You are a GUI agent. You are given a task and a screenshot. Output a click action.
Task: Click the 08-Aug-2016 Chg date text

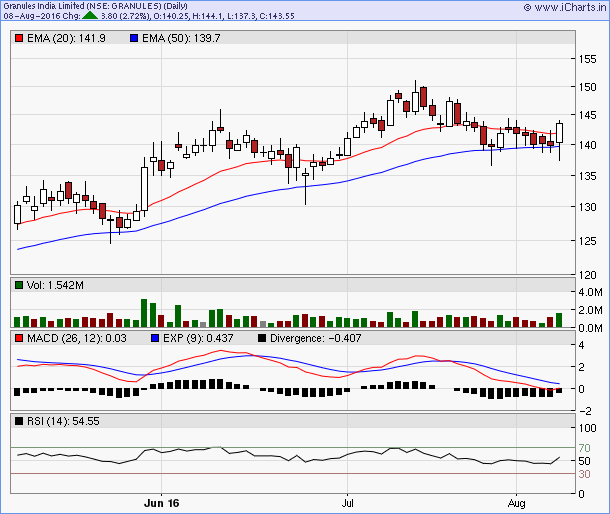pyautogui.click(x=42, y=16)
